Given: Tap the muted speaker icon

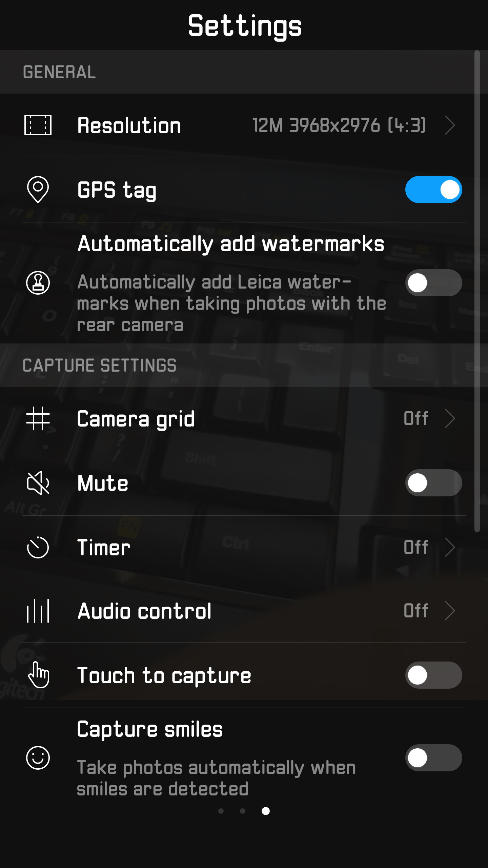Looking at the screenshot, I should point(38,483).
